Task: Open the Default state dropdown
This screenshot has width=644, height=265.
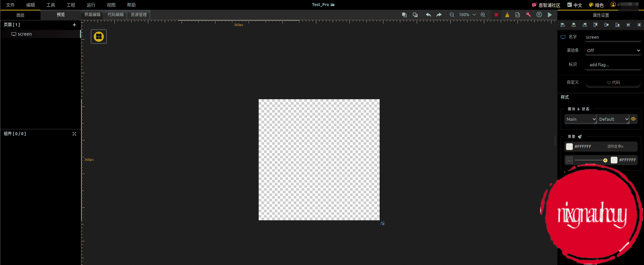Action: click(x=613, y=119)
